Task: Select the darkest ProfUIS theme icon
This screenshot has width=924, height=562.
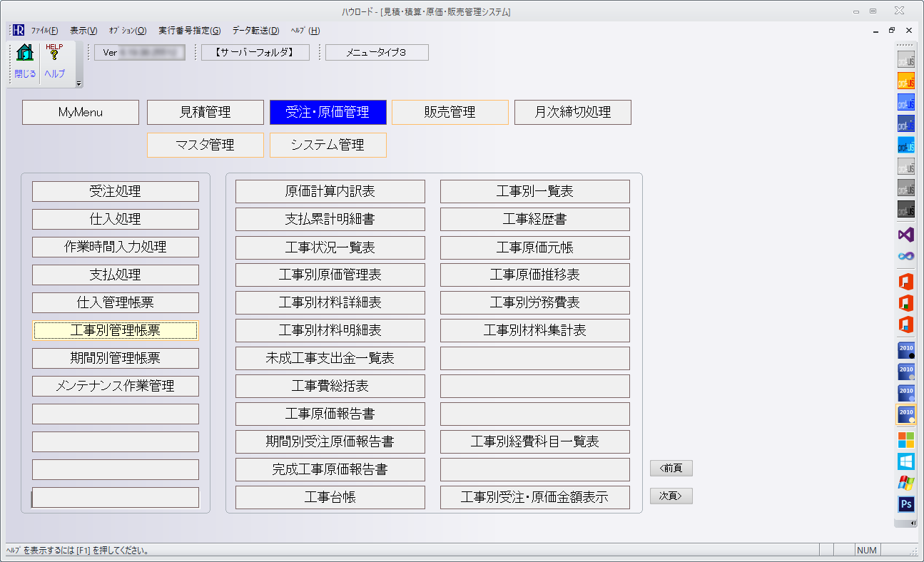Action: point(905,209)
